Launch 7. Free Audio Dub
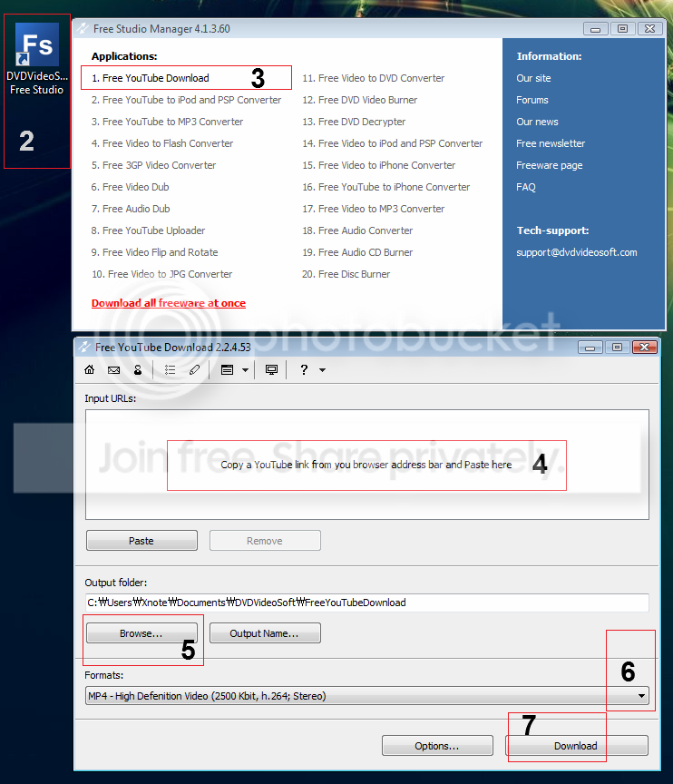673x784 pixels. pos(131,209)
